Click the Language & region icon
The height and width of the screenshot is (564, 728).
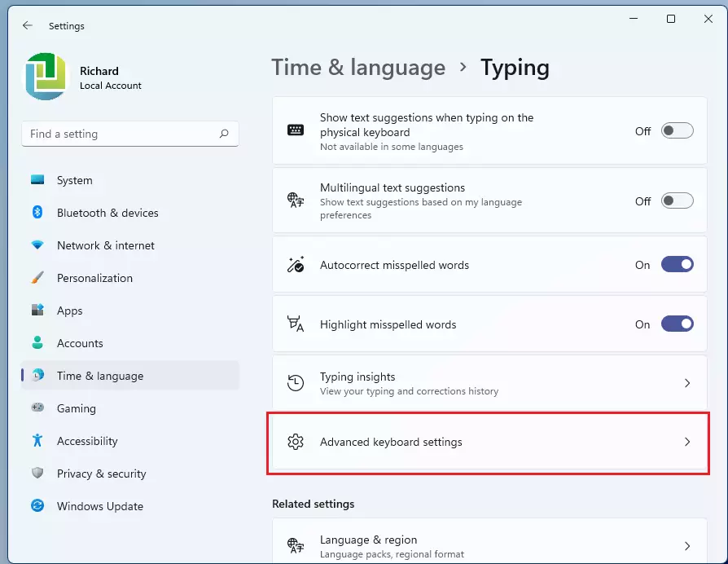[x=296, y=545]
